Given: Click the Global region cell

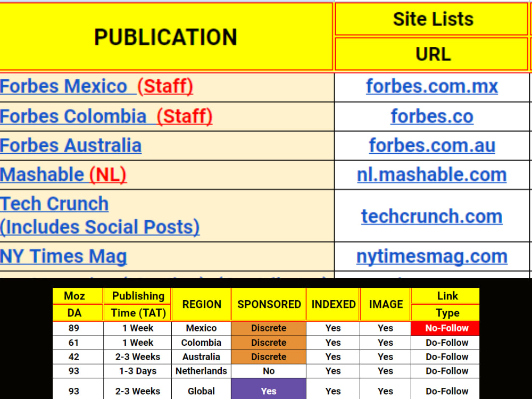Looking at the screenshot, I should [x=201, y=389].
